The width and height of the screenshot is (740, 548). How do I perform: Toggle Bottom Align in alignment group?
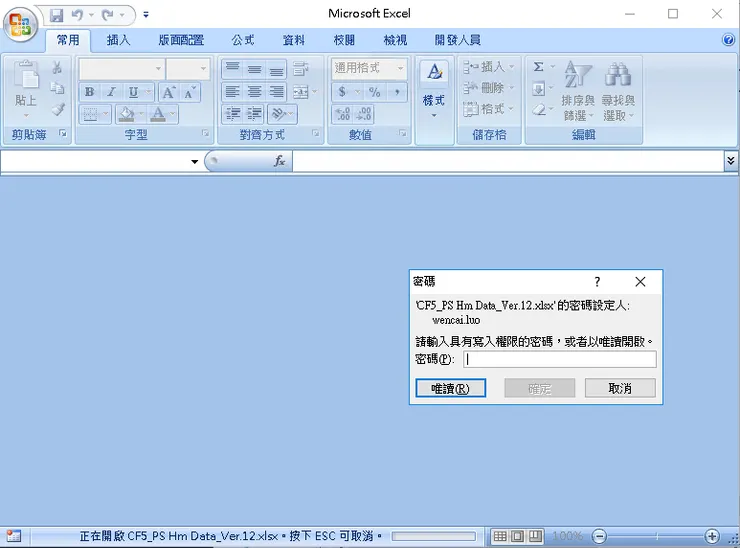point(277,69)
